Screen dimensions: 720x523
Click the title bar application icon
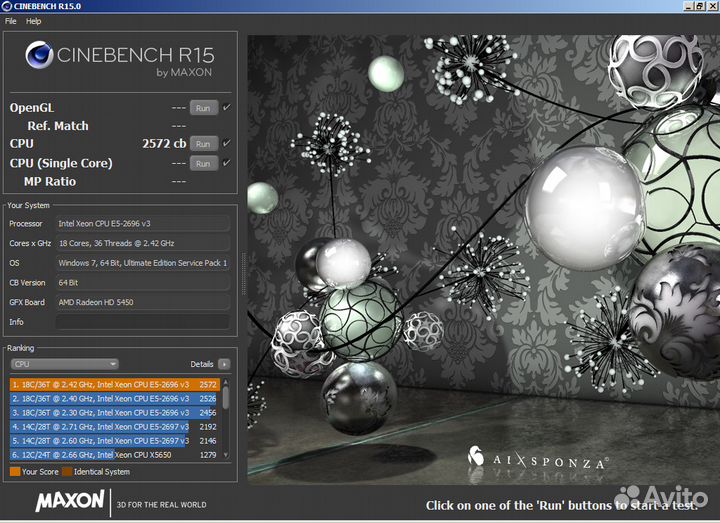[8, 6]
